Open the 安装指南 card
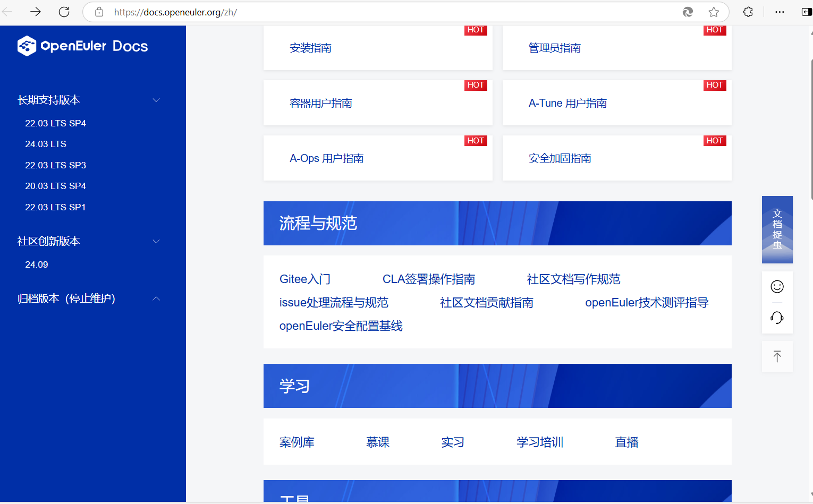This screenshot has height=504, width=813. coord(378,48)
